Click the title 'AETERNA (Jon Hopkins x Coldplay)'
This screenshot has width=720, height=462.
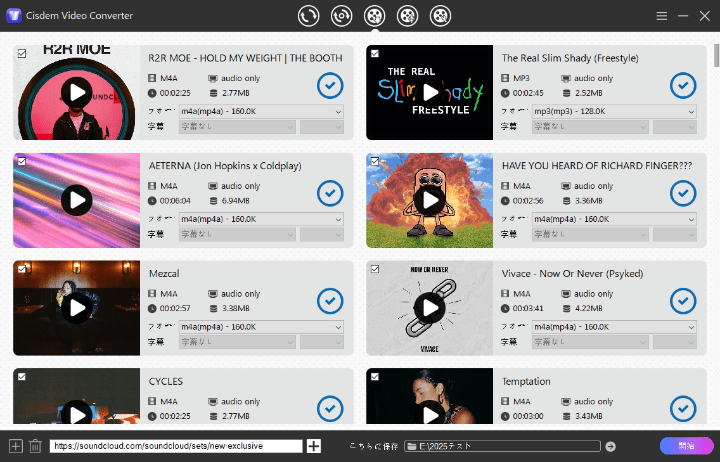tap(225, 166)
